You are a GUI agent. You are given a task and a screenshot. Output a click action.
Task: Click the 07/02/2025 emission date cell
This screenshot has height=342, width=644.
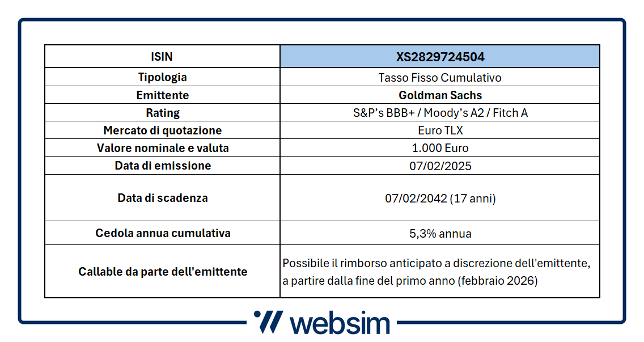pyautogui.click(x=440, y=166)
